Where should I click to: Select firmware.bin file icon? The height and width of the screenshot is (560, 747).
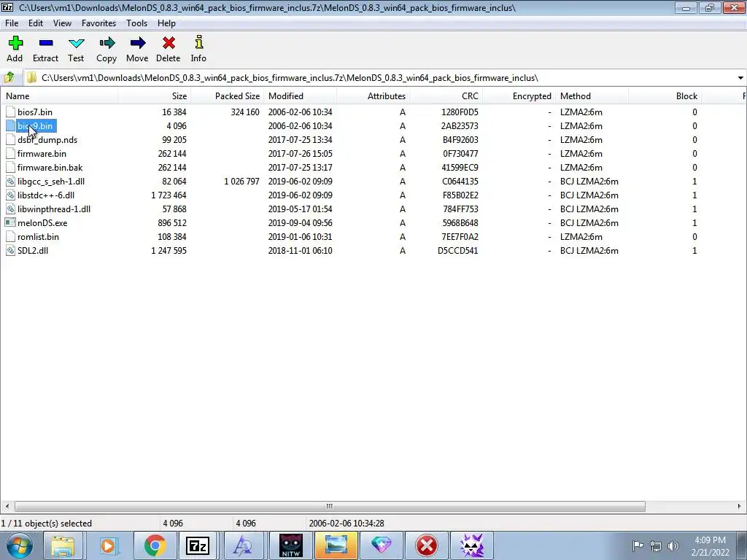coord(10,153)
